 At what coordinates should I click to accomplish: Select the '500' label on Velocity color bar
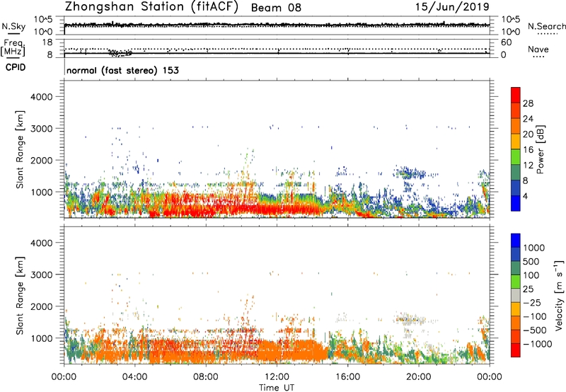(530, 261)
